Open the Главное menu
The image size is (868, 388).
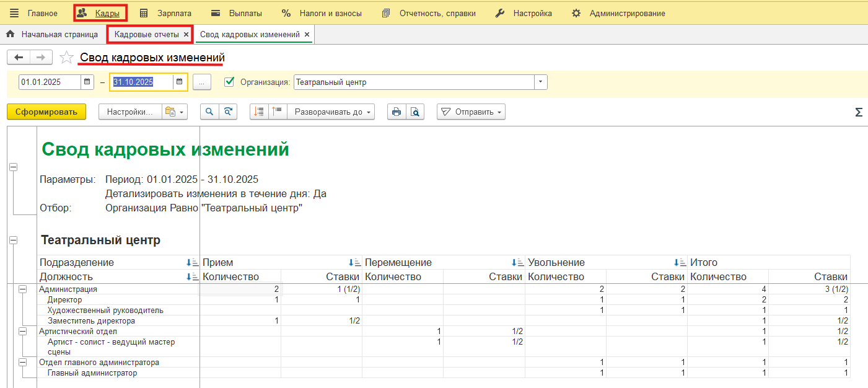(42, 13)
